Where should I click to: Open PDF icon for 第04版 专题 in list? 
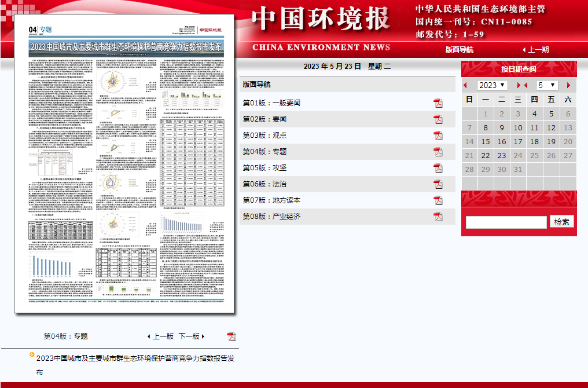pyautogui.click(x=438, y=152)
